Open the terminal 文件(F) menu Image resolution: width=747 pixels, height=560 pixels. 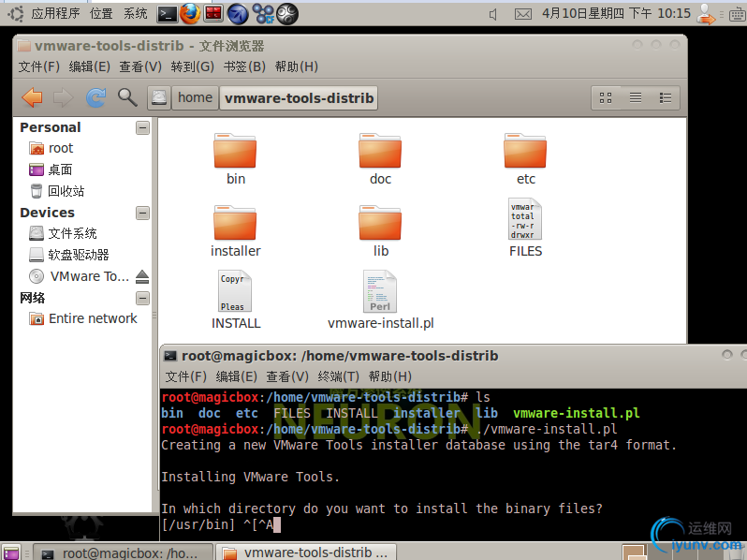(185, 376)
